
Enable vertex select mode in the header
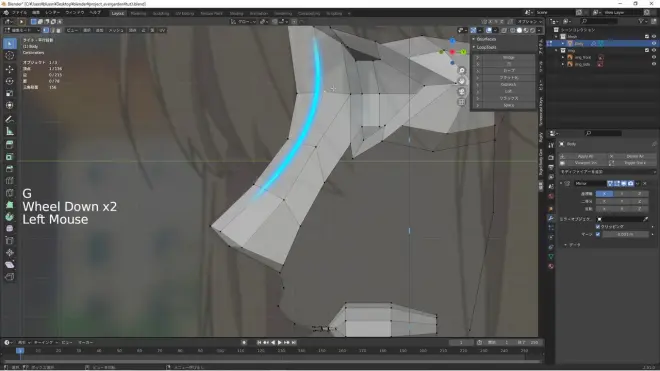[x=46, y=30]
